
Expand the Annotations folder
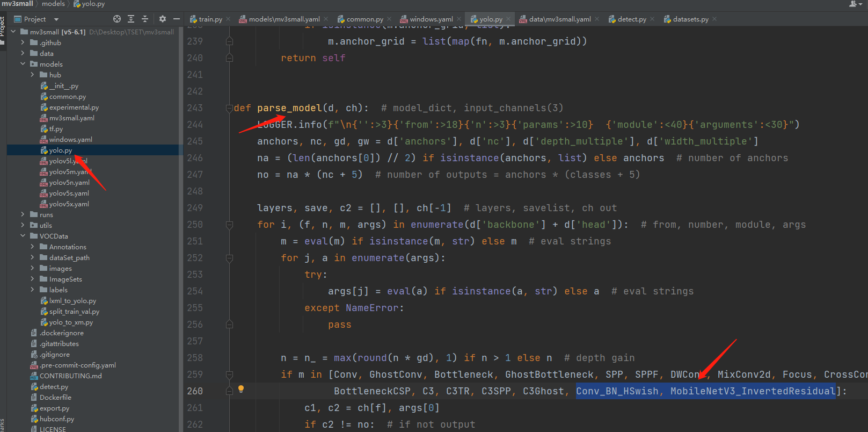pos(32,247)
